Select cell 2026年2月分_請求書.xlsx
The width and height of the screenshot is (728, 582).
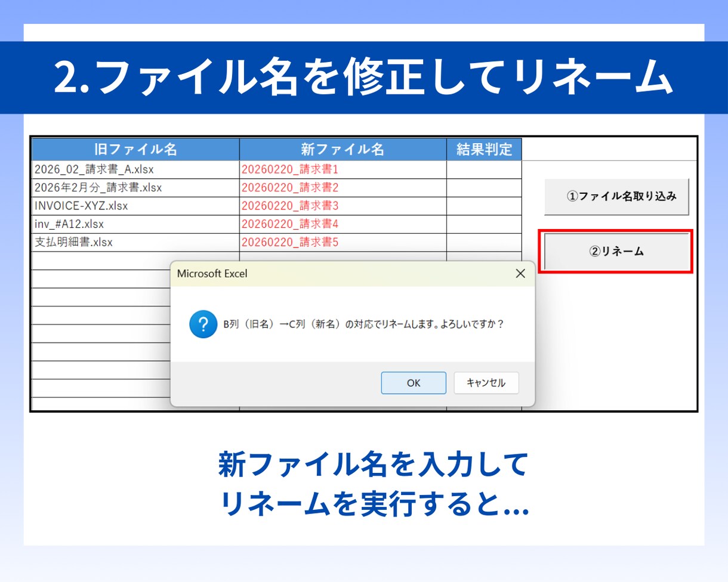pyautogui.click(x=135, y=188)
